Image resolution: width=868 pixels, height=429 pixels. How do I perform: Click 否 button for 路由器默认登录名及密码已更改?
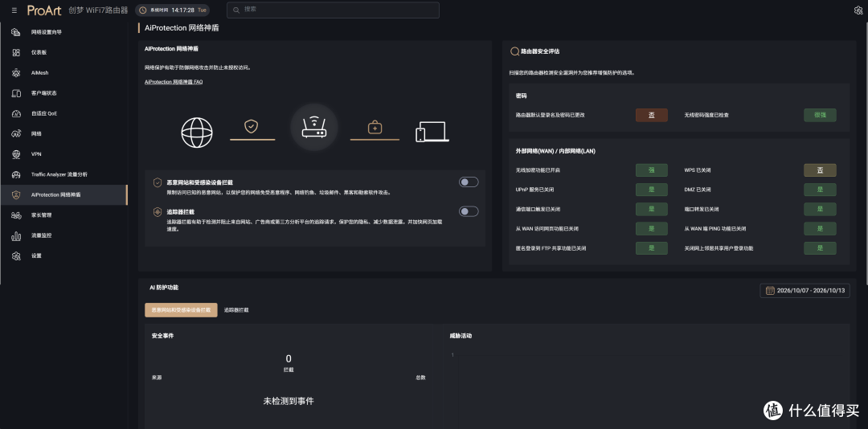[652, 115]
